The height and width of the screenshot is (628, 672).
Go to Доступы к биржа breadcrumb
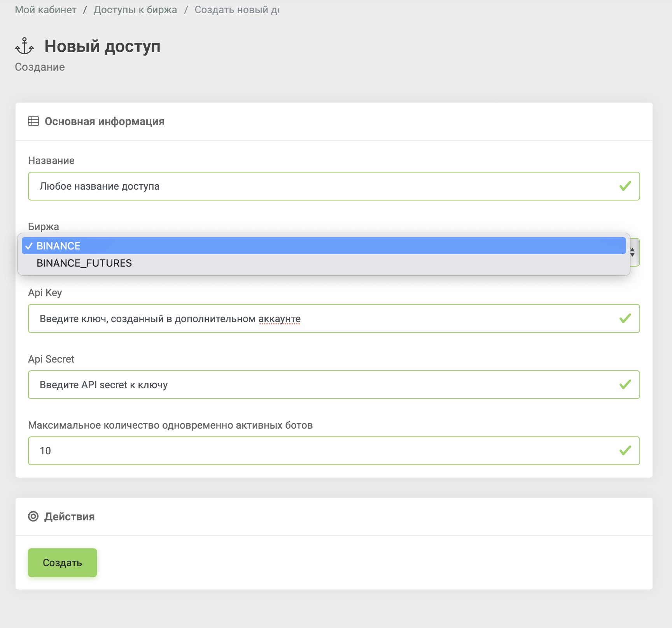click(x=135, y=10)
